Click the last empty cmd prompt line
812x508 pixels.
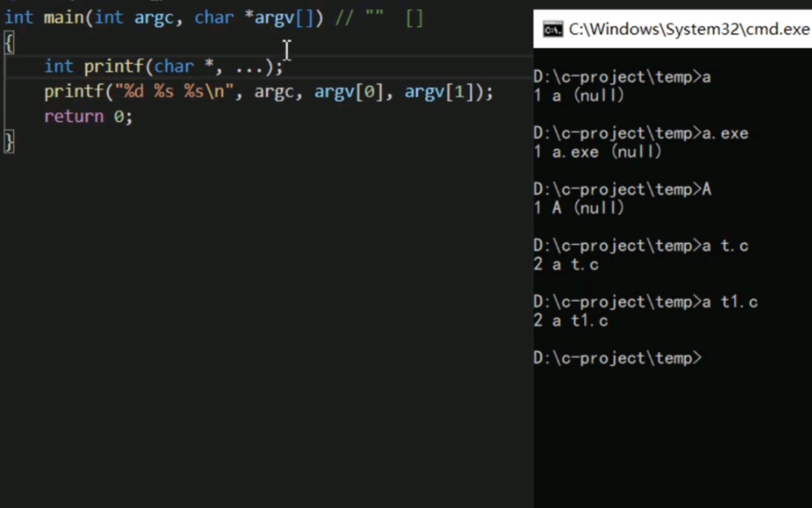point(618,358)
